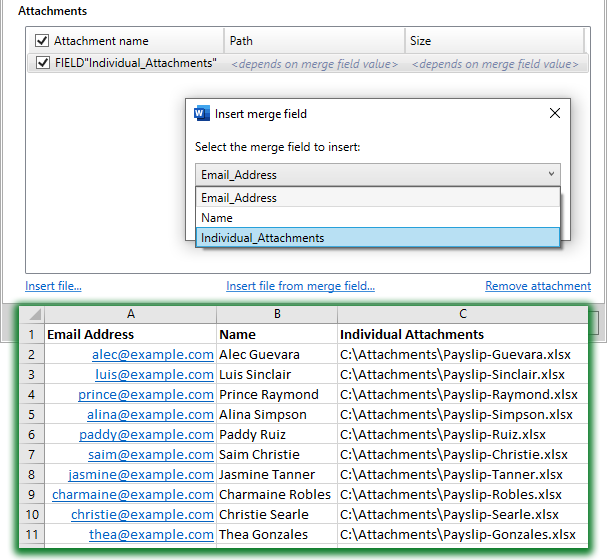This screenshot has height=560, width=607.
Task: Close the Insert merge field dialog
Action: tap(555, 113)
